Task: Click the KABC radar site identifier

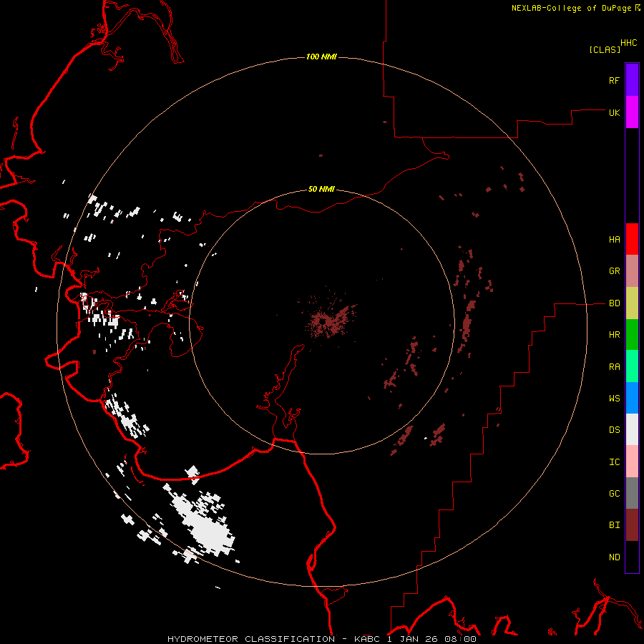Action: coord(368,639)
